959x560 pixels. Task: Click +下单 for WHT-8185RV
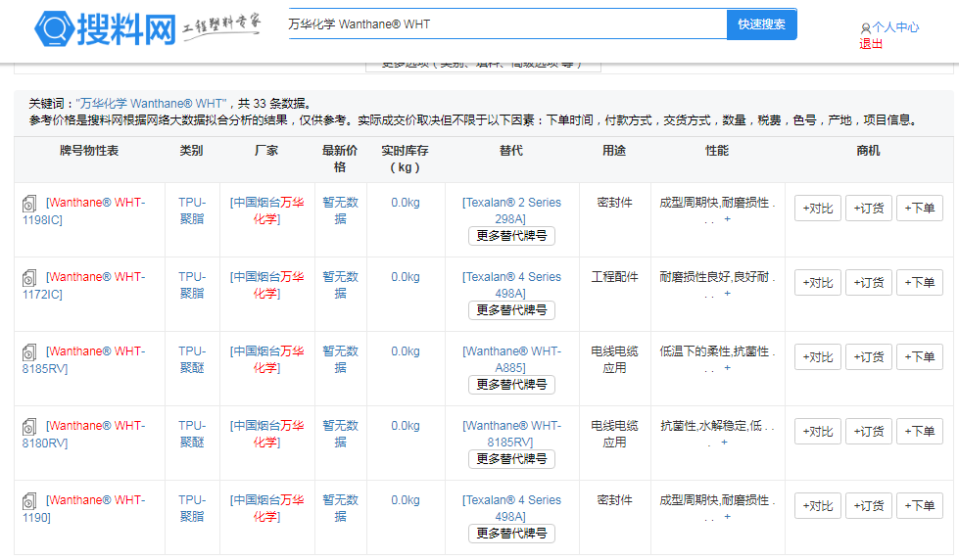coord(919,357)
